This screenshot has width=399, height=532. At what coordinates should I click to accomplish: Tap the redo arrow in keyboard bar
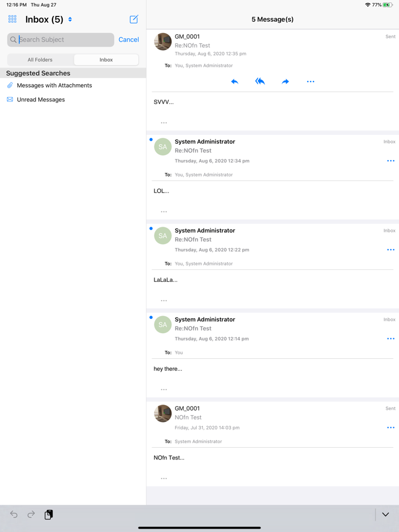31,514
